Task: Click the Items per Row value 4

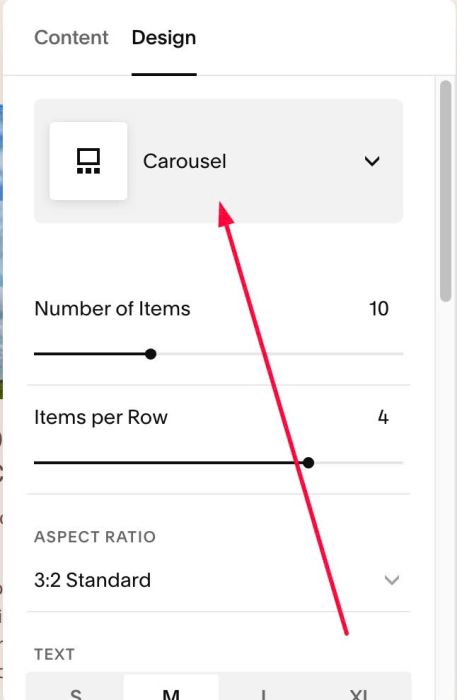Action: point(383,417)
